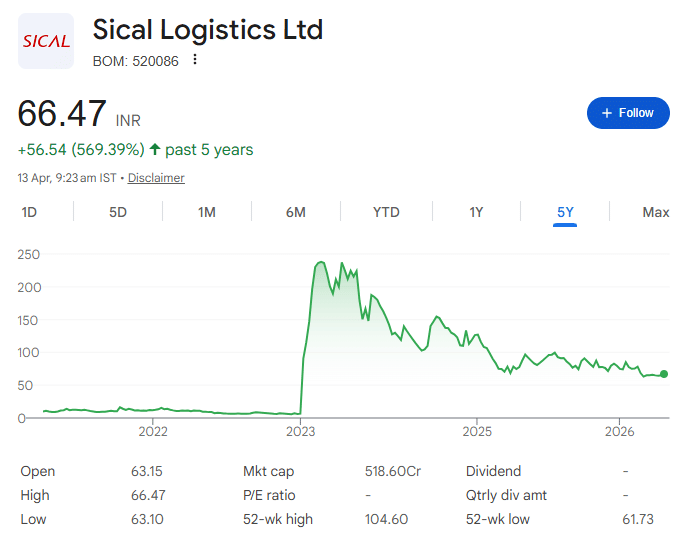Open the three-dot more options menu
The width and height of the screenshot is (680, 544).
click(x=195, y=60)
